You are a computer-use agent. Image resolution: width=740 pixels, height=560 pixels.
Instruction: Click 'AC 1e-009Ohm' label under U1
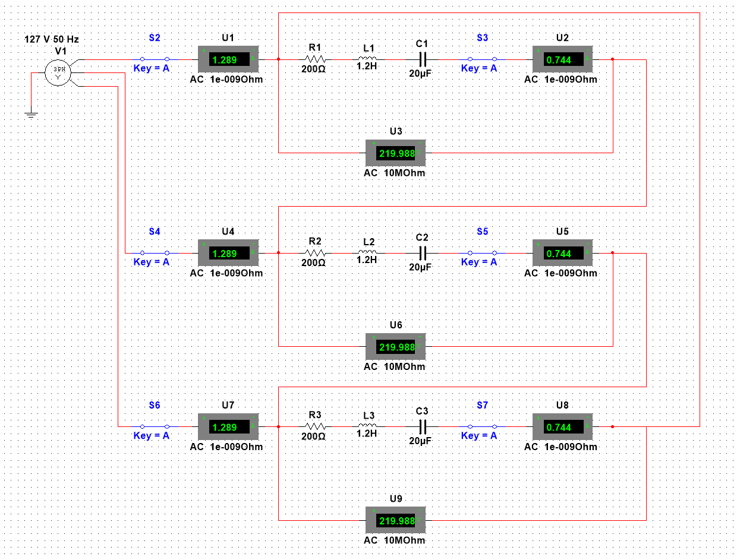point(226,80)
